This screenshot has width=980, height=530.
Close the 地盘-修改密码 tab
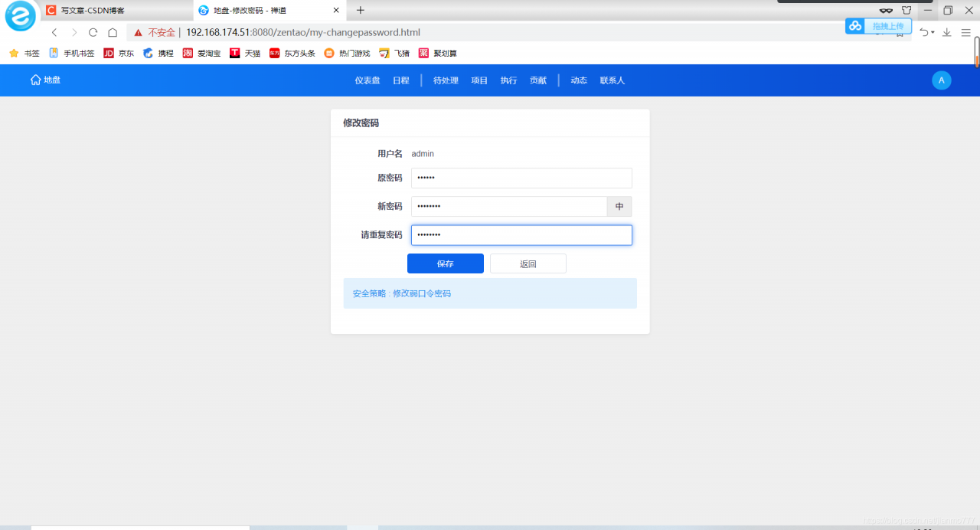335,10
